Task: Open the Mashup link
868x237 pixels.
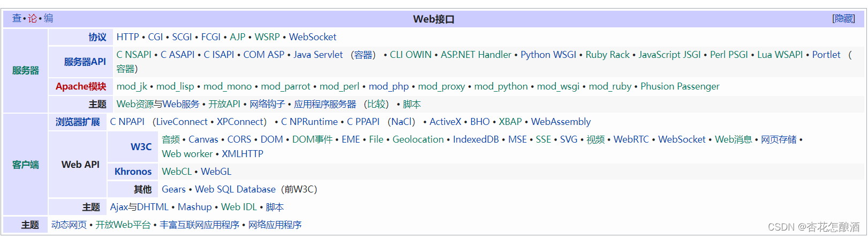Action: click(x=195, y=207)
